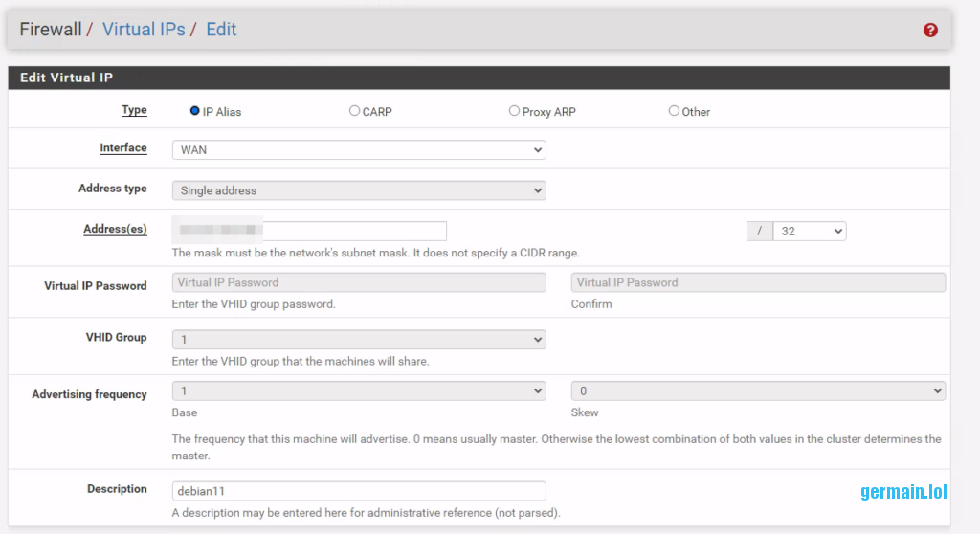Click the underlined Interface label
Screen dimensions: 980x534
[x=123, y=148]
